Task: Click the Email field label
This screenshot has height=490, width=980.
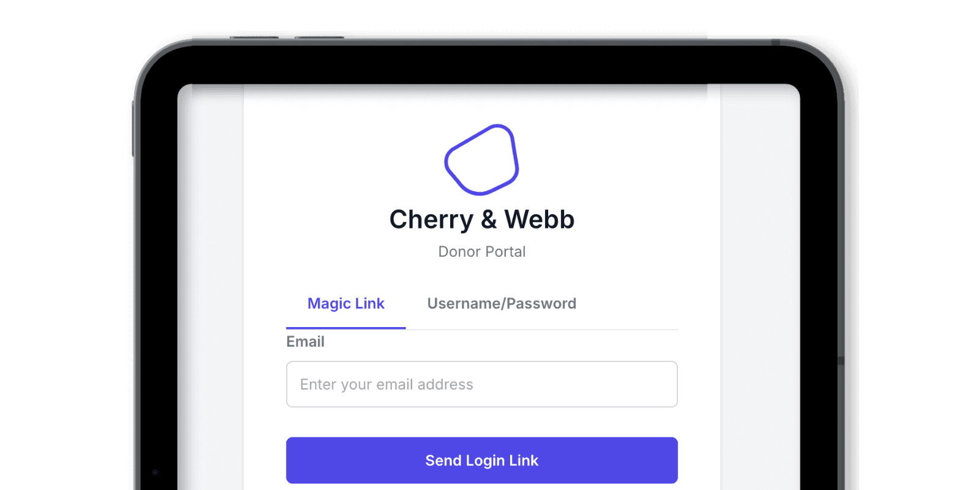Action: click(x=306, y=342)
